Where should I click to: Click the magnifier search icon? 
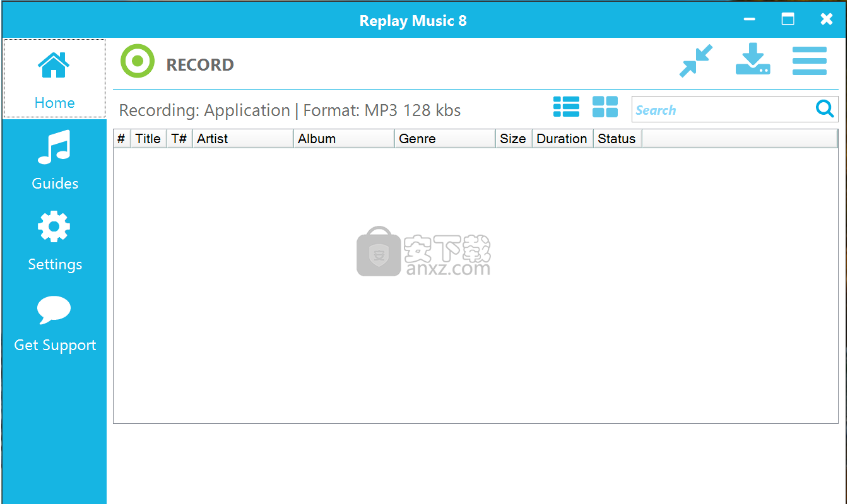coord(825,108)
